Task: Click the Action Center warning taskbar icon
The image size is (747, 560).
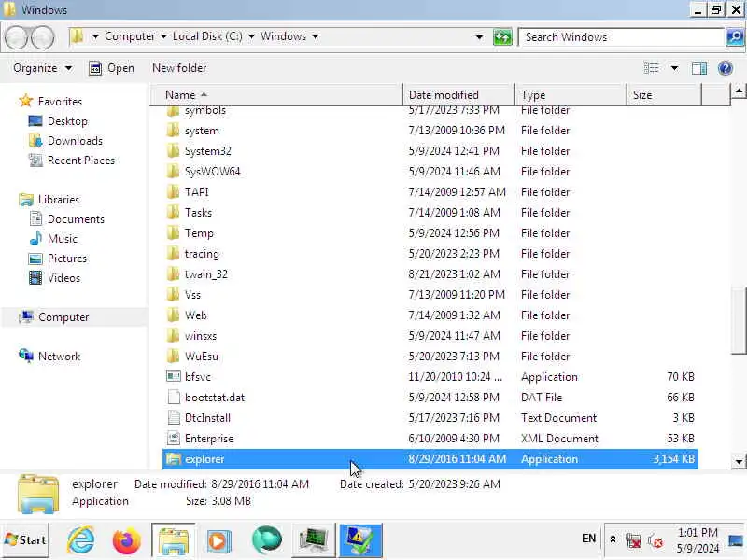Action: (360, 540)
